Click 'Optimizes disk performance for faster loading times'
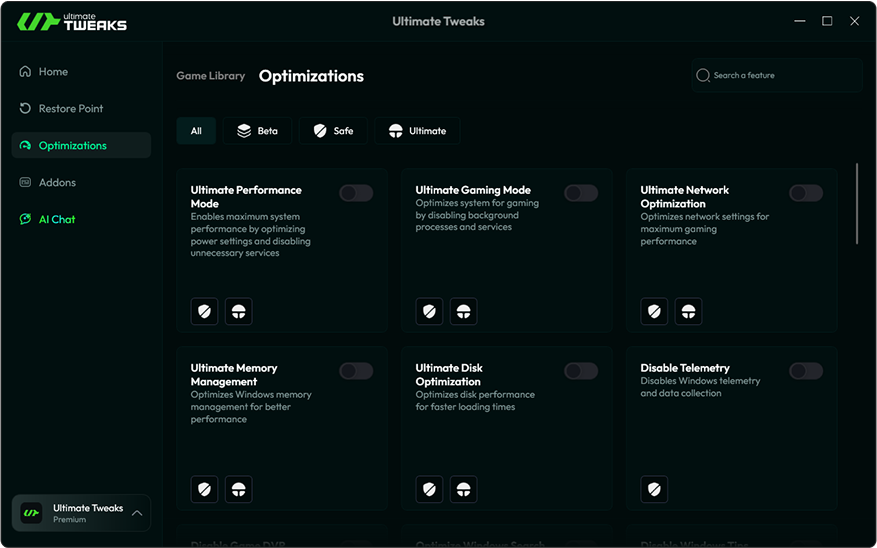The width and height of the screenshot is (877, 548). [475, 400]
